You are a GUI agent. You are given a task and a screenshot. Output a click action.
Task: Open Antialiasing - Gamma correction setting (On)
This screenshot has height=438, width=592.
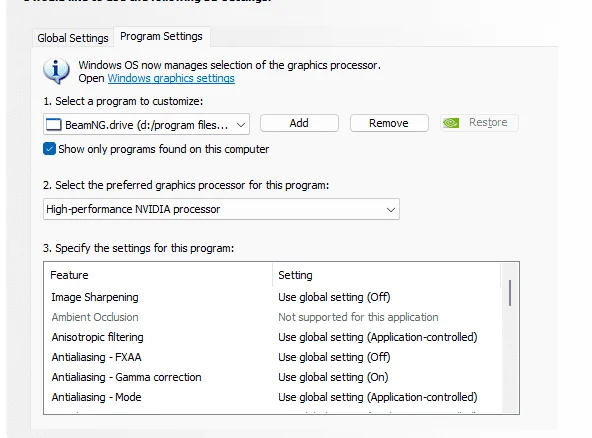tap(333, 377)
